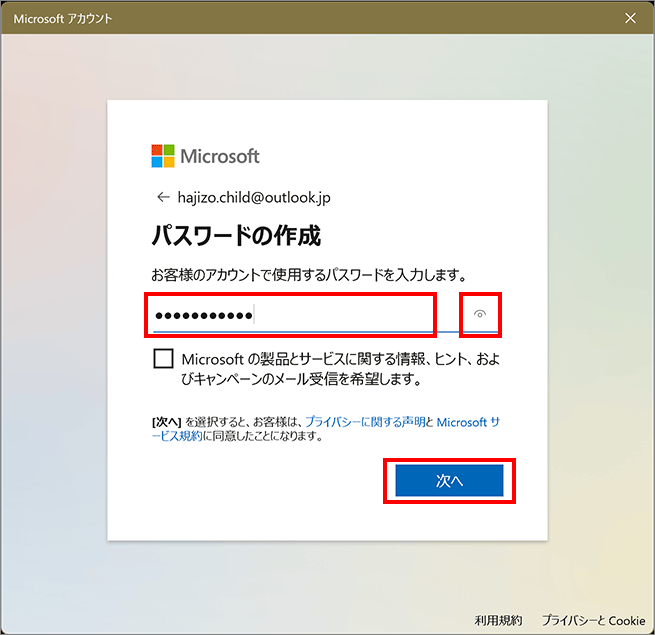Go back using arrow beside hajizo.child@outlook.jp

(163, 197)
